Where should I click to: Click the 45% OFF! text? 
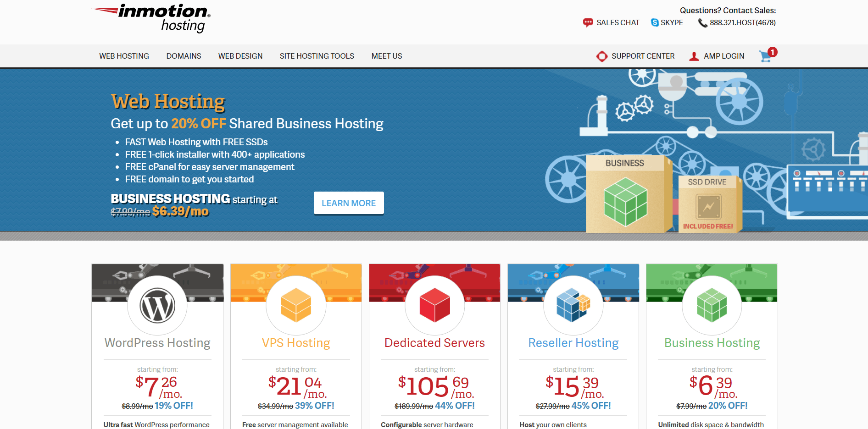coord(591,406)
